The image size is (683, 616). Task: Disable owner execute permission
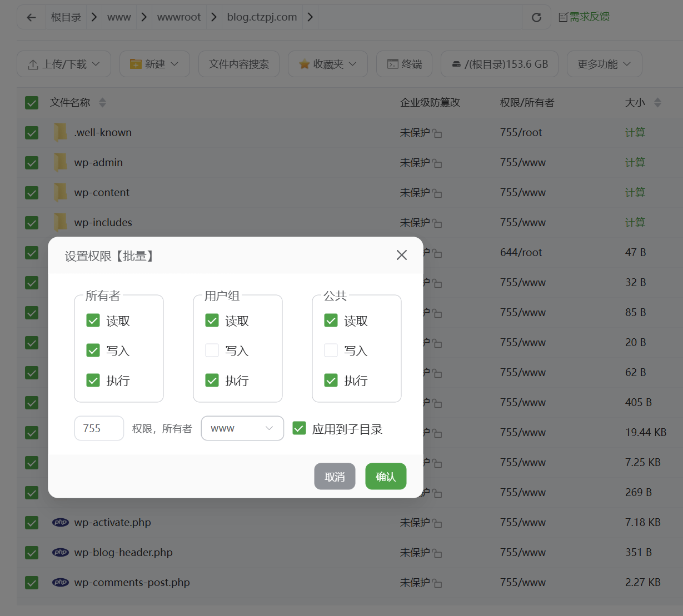click(x=93, y=380)
